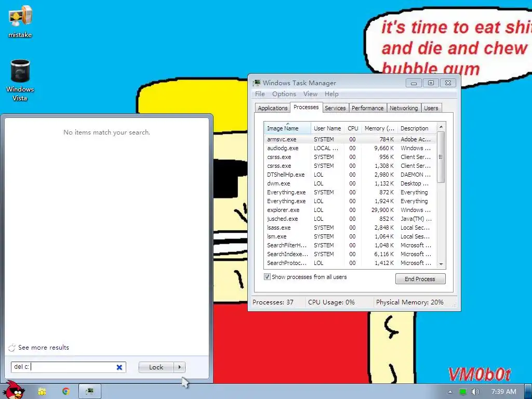Sort by Memory column header
This screenshot has height=399, width=532.
pos(379,128)
